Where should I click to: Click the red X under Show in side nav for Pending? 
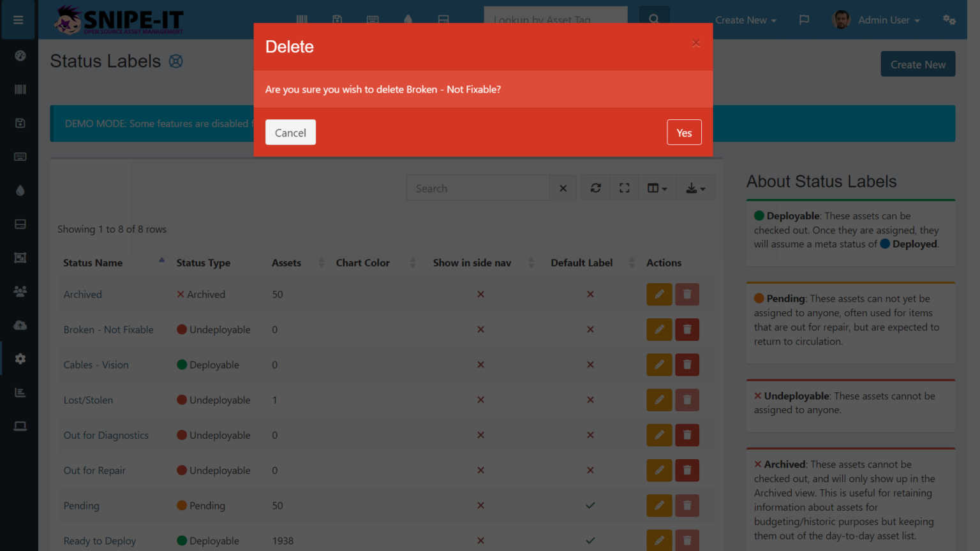[480, 505]
